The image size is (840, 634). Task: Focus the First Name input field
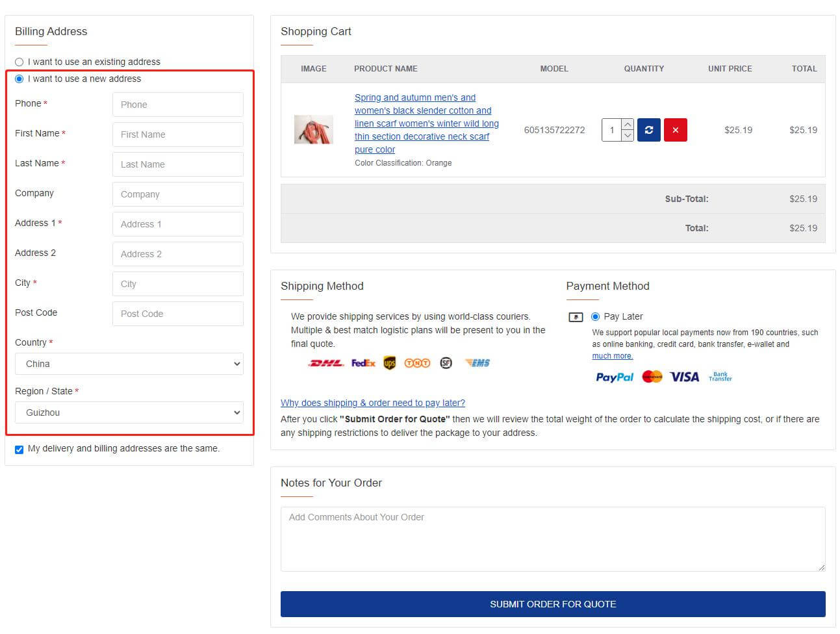[x=178, y=134]
